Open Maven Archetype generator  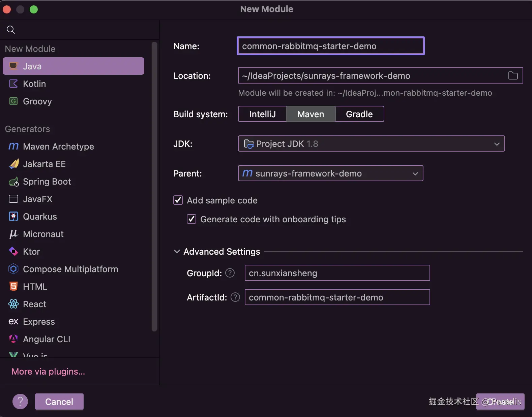(73, 146)
